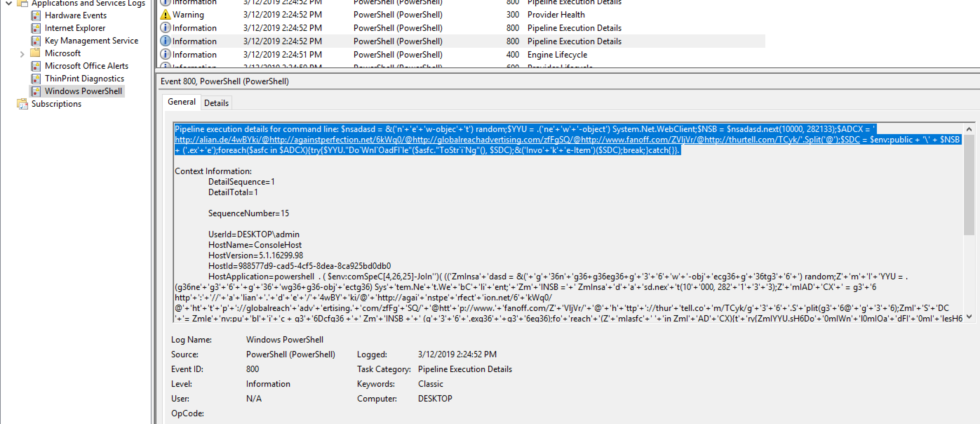Click info icon of Engine Lifecycle event
The image size is (980, 424).
165,54
